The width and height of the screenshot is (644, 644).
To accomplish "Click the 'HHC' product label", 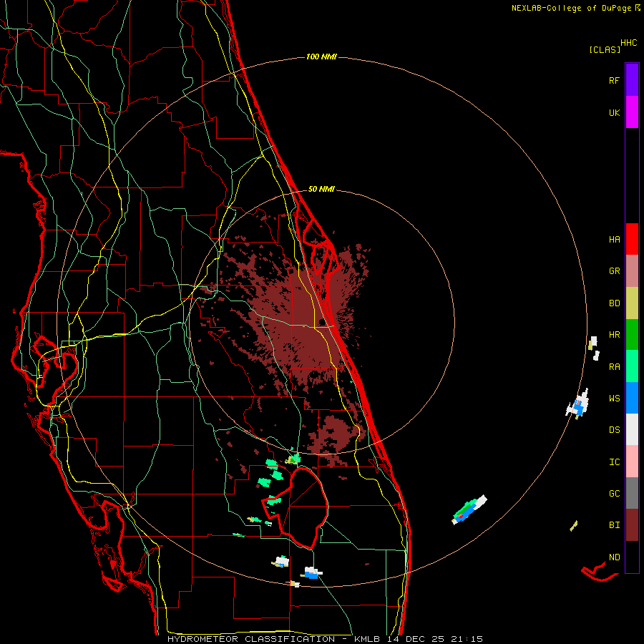I will tap(628, 43).
